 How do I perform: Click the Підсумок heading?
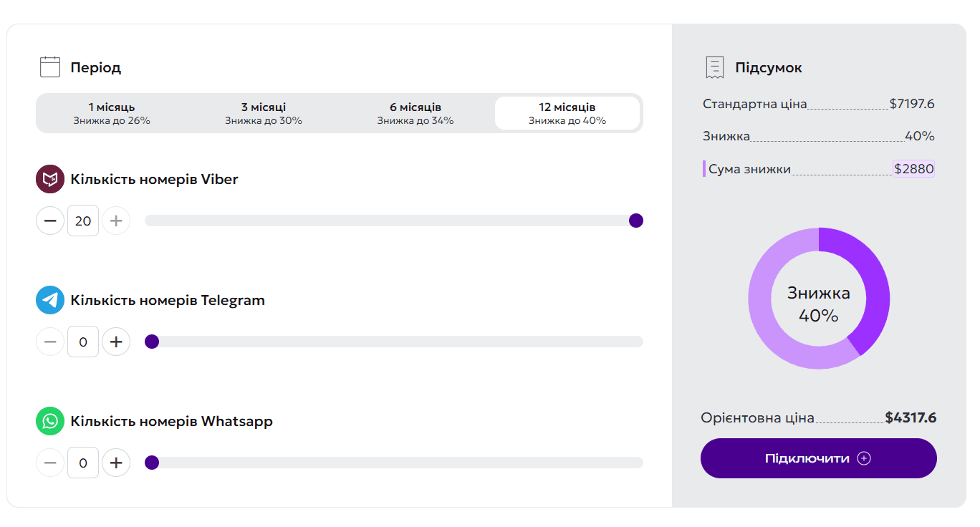tap(769, 68)
